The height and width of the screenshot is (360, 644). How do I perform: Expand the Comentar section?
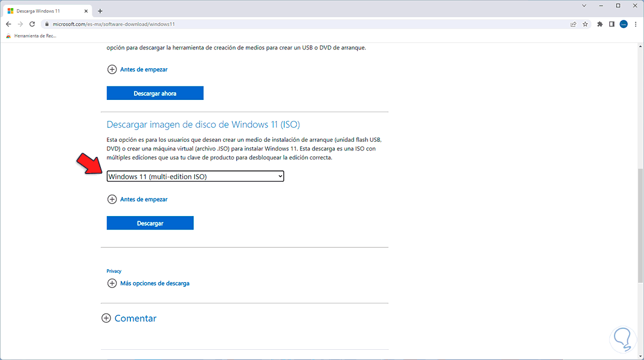tap(129, 318)
